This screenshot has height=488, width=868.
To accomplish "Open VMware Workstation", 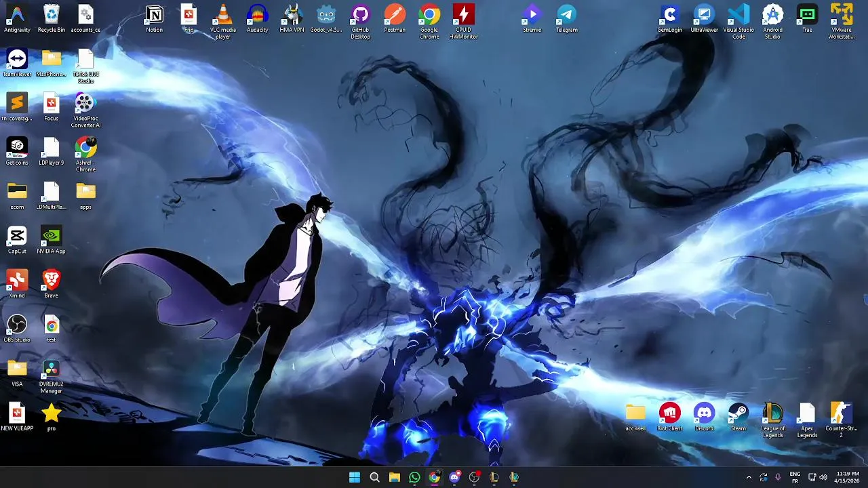I will [842, 22].
